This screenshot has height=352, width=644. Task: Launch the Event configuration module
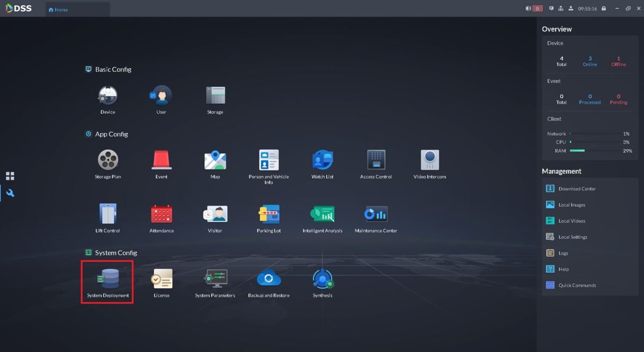click(x=161, y=159)
